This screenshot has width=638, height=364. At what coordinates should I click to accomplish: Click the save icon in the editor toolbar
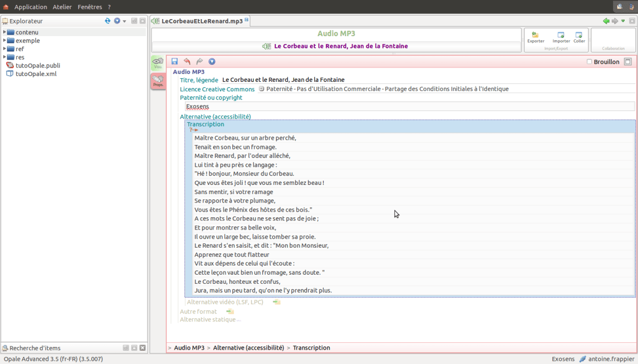pyautogui.click(x=175, y=62)
